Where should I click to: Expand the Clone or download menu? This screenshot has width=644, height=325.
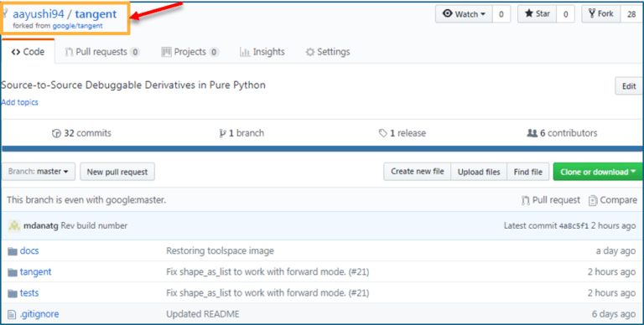[x=598, y=172]
